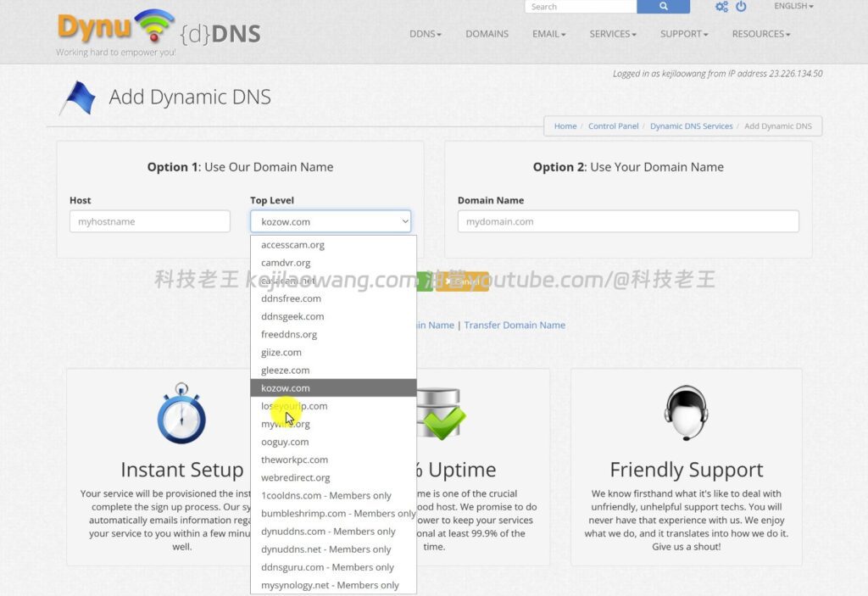Select the DOMAINS menu item
This screenshot has width=868, height=596.
[487, 34]
